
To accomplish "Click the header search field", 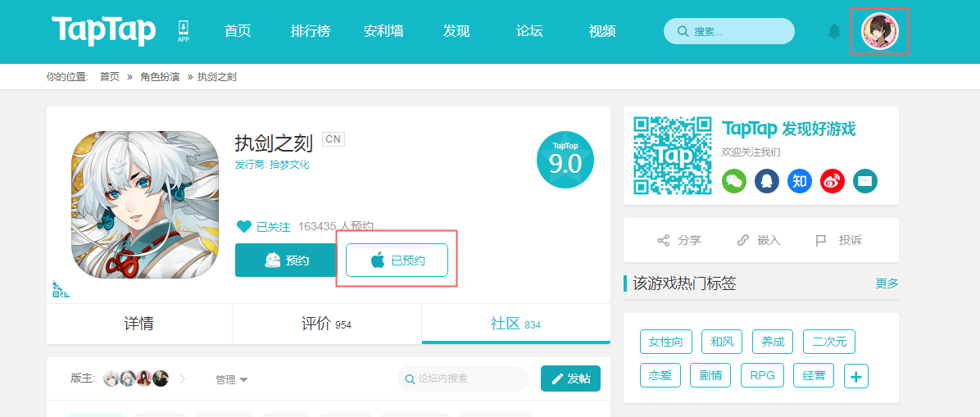I will point(728,31).
